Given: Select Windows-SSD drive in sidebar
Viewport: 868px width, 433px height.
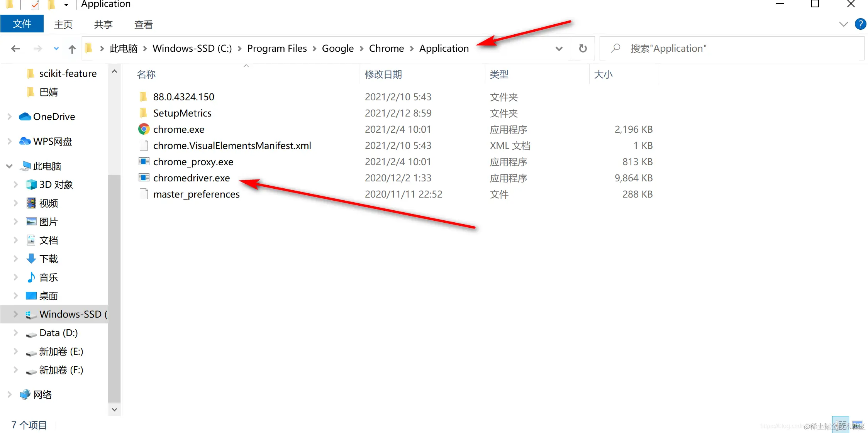Looking at the screenshot, I should tap(54, 314).
